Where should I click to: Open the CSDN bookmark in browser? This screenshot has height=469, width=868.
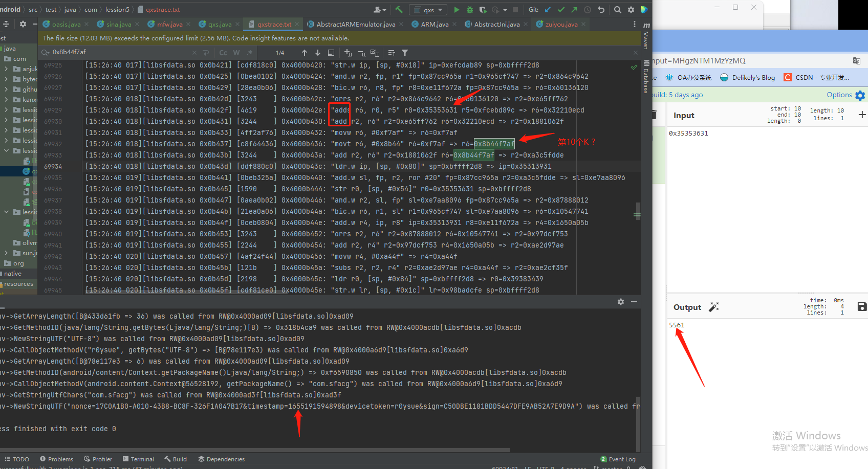tap(816, 77)
